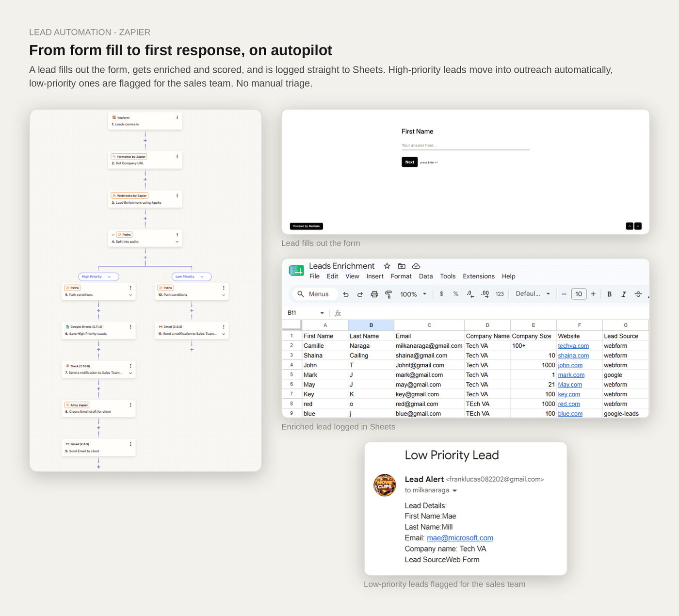Toggle Italic formatting in Sheets
679x616 pixels.
[624, 294]
